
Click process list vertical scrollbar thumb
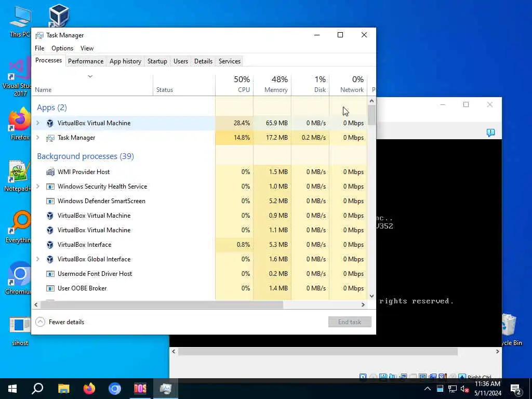tap(371, 115)
